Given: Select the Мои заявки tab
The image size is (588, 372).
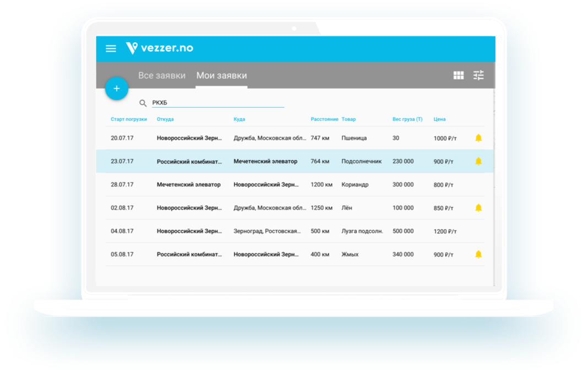Looking at the screenshot, I should coord(221,75).
